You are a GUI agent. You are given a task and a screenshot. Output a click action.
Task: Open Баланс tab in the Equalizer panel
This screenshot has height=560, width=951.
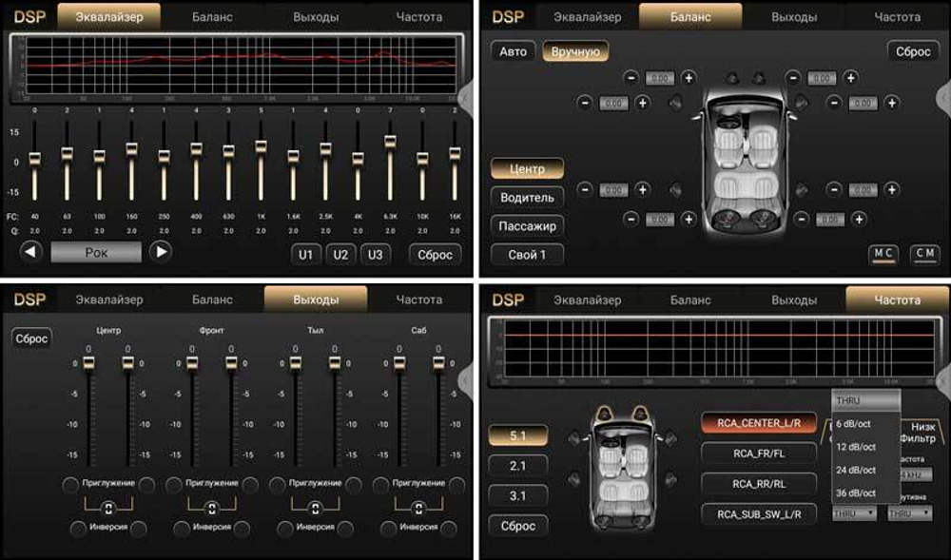212,16
